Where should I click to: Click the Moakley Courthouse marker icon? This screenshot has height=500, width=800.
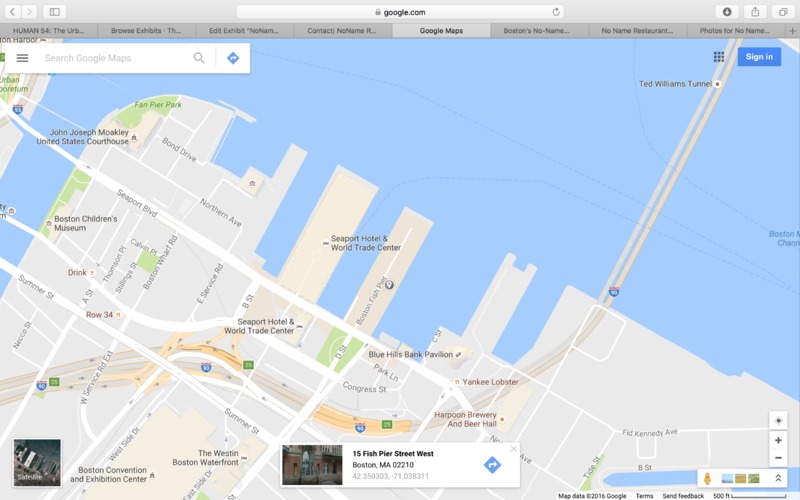[134, 137]
